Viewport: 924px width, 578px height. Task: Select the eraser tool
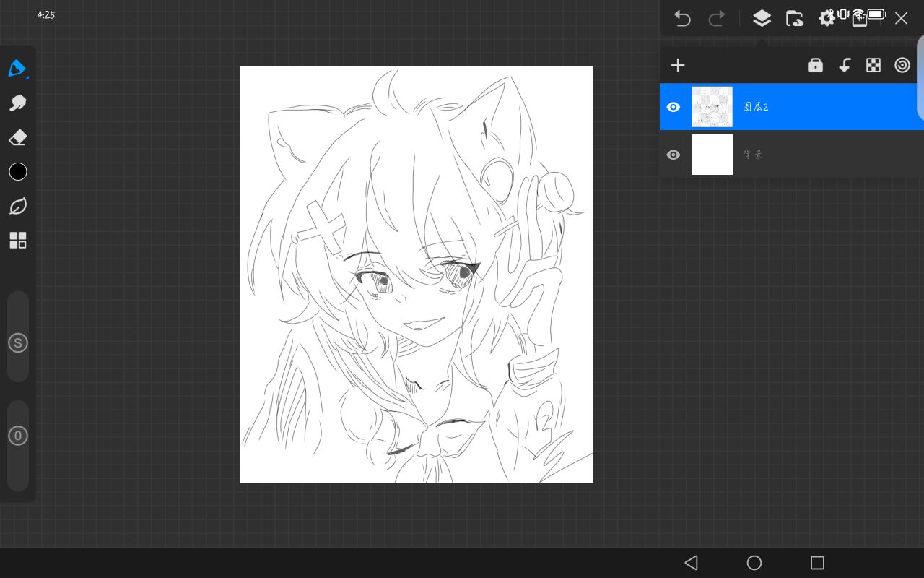[18, 137]
